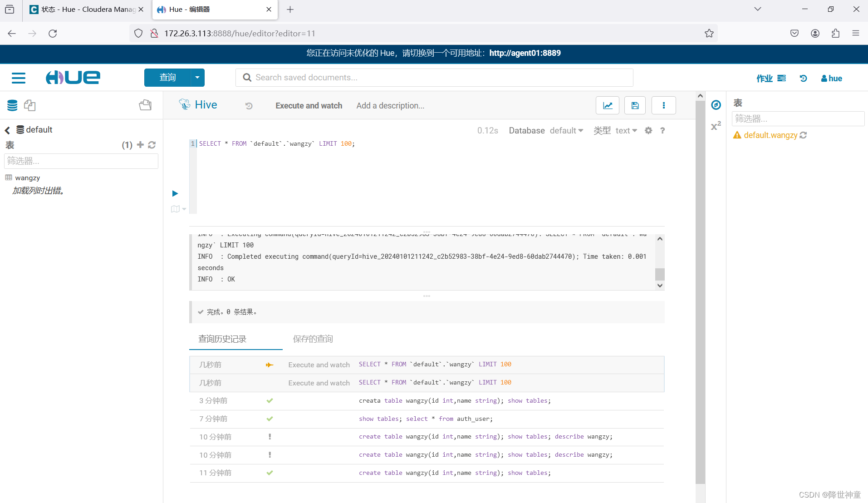Screen dimensions: 868x503
Task: Follow the http://agent01:8889 link
Action: tap(525, 53)
